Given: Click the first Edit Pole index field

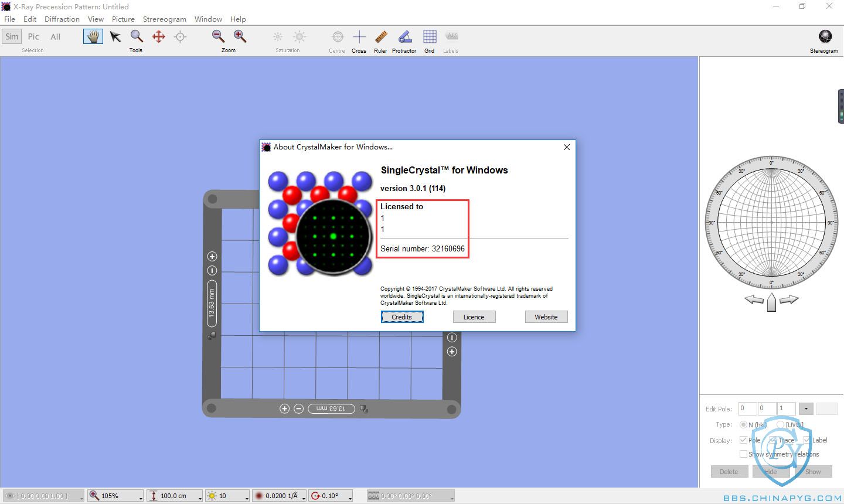Looking at the screenshot, I should coord(747,408).
